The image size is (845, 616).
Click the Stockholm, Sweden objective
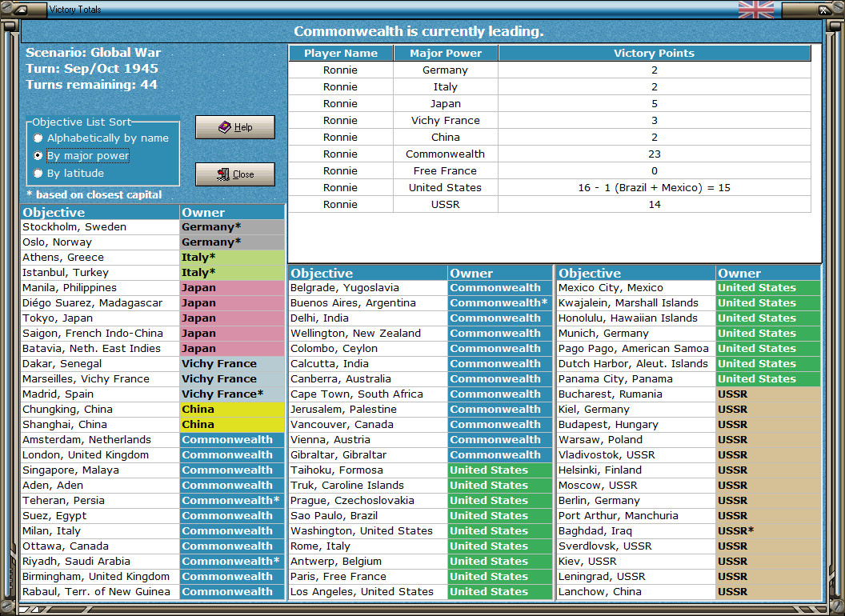100,227
